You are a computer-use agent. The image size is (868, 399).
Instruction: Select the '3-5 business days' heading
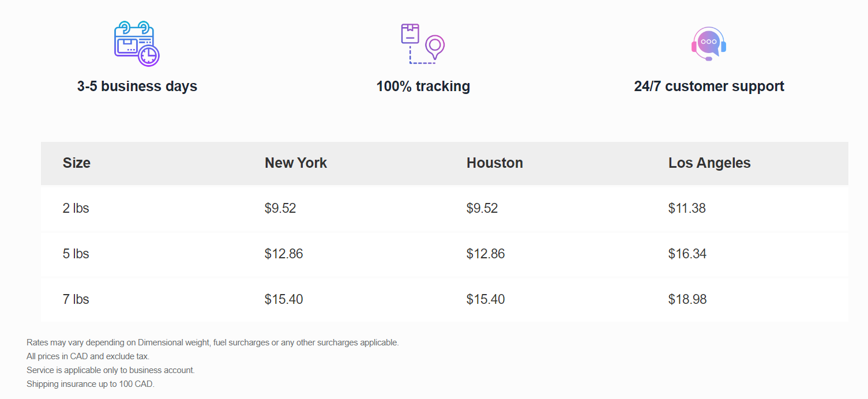137,86
